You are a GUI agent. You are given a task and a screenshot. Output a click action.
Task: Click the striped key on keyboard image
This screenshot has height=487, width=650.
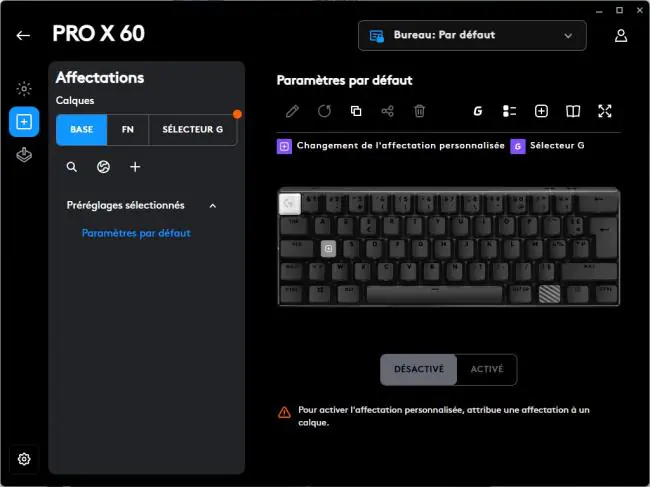coord(549,294)
